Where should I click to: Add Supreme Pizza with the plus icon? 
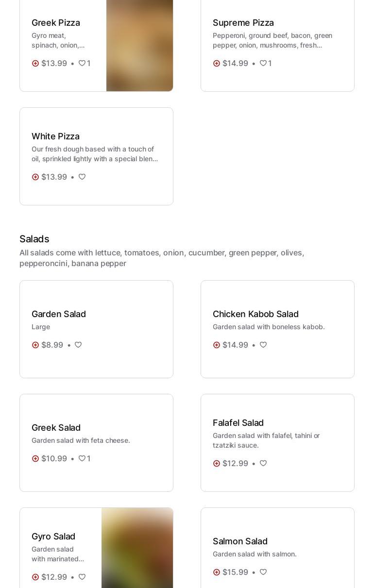coord(217,63)
